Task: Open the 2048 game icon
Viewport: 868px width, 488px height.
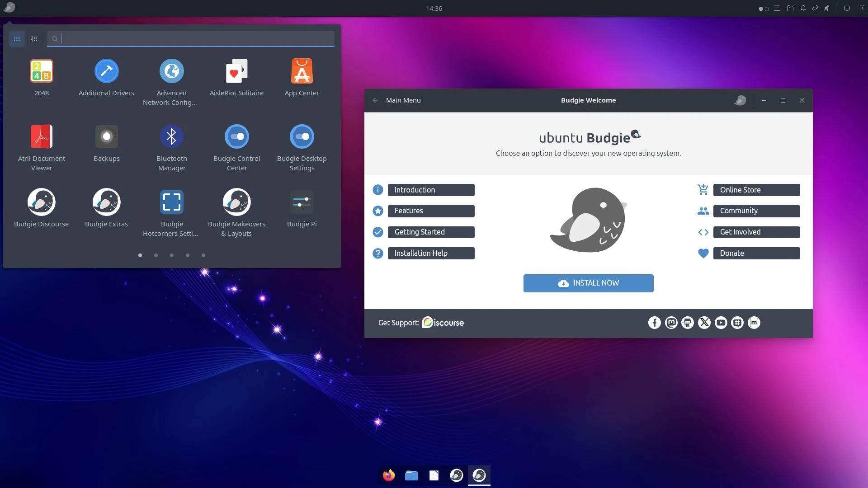Action: click(41, 71)
